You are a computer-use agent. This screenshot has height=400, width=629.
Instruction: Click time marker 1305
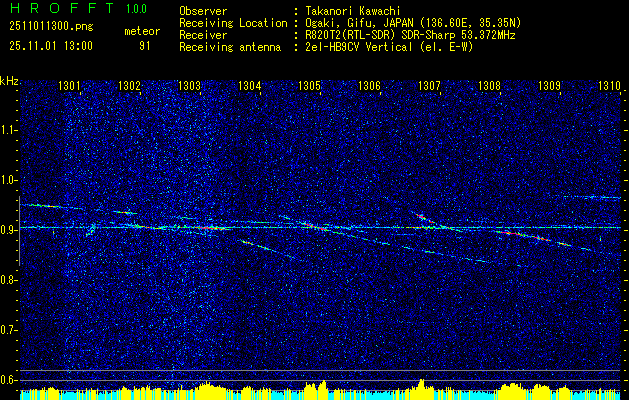[310, 85]
